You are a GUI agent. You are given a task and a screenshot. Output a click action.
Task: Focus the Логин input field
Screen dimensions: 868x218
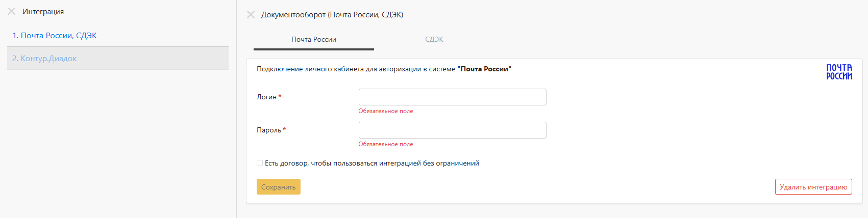[x=452, y=97]
